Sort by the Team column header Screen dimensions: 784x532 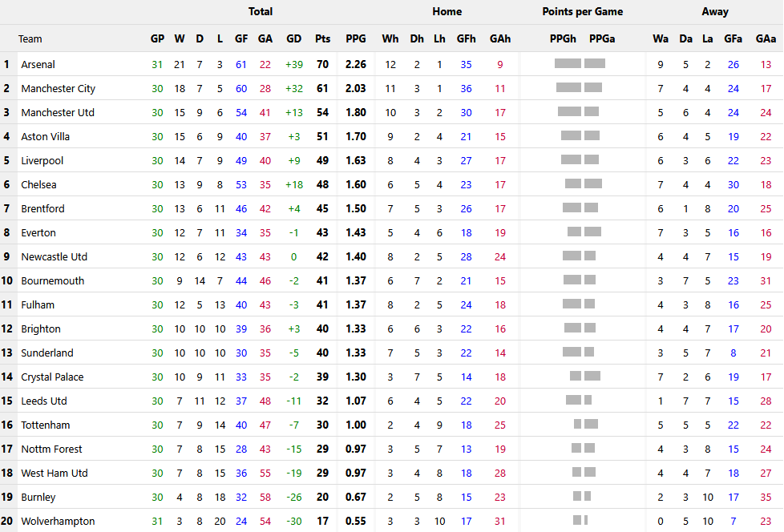(x=30, y=38)
